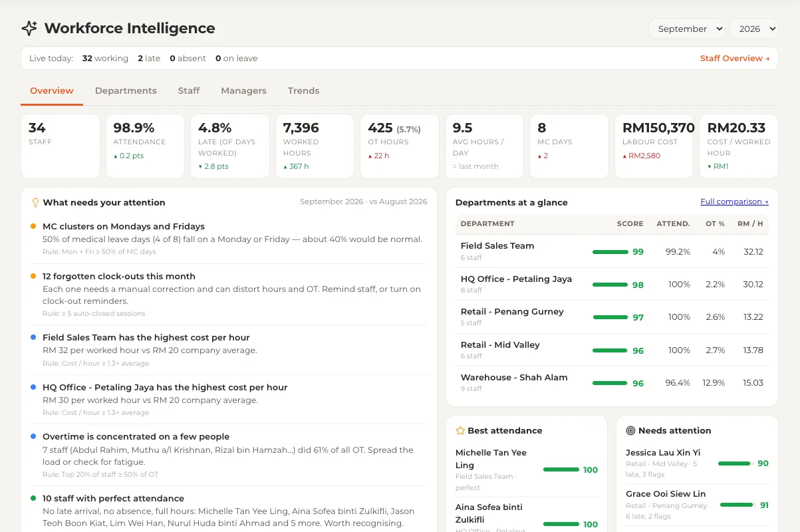
Task: Click the '2 late' live count
Action: point(149,59)
